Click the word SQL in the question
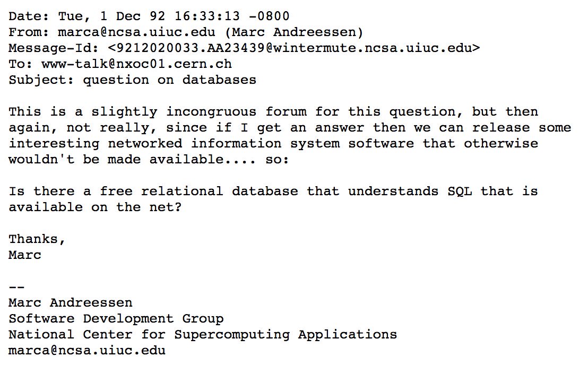Viewport: 588px width, 365px height. pos(460,192)
